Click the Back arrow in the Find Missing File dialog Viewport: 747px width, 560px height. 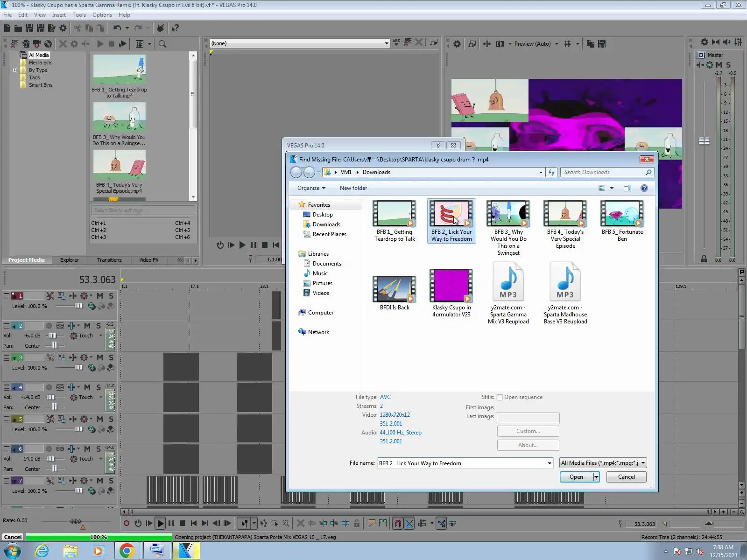[296, 172]
